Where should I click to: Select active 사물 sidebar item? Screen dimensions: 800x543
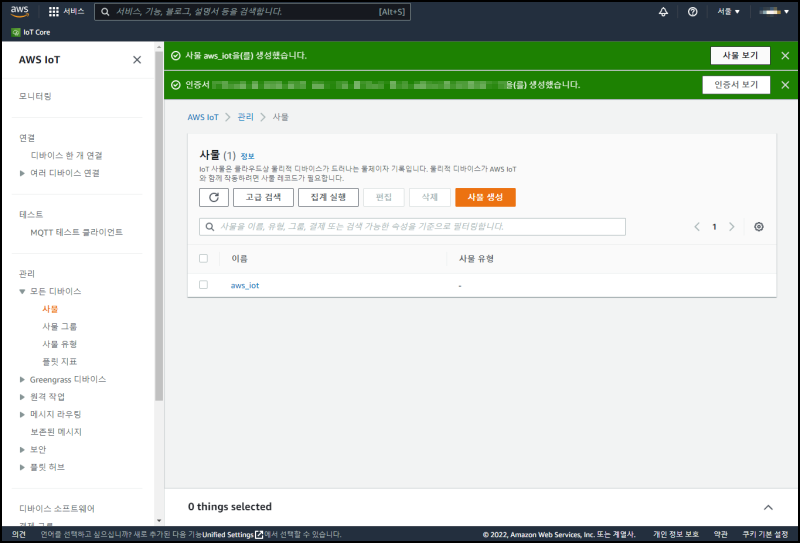(x=50, y=309)
